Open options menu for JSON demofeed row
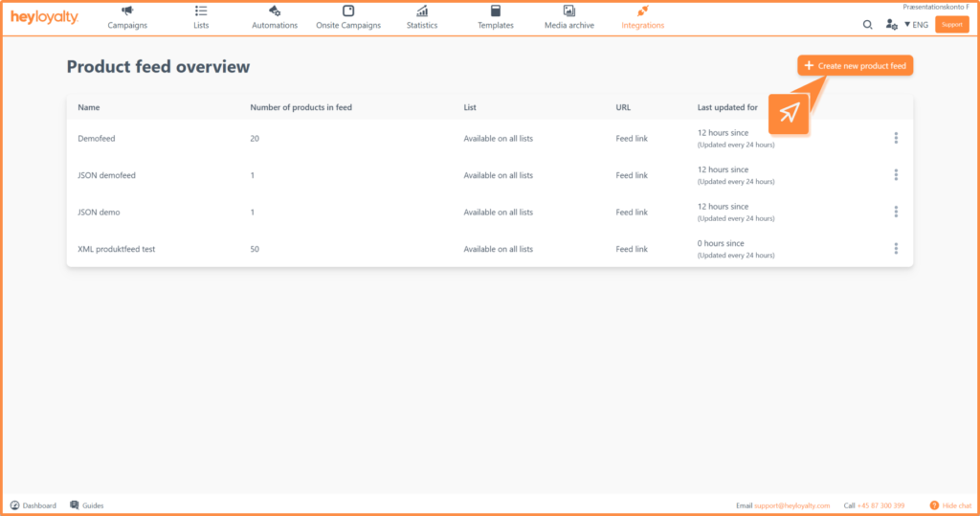The height and width of the screenshot is (516, 980). (x=896, y=175)
